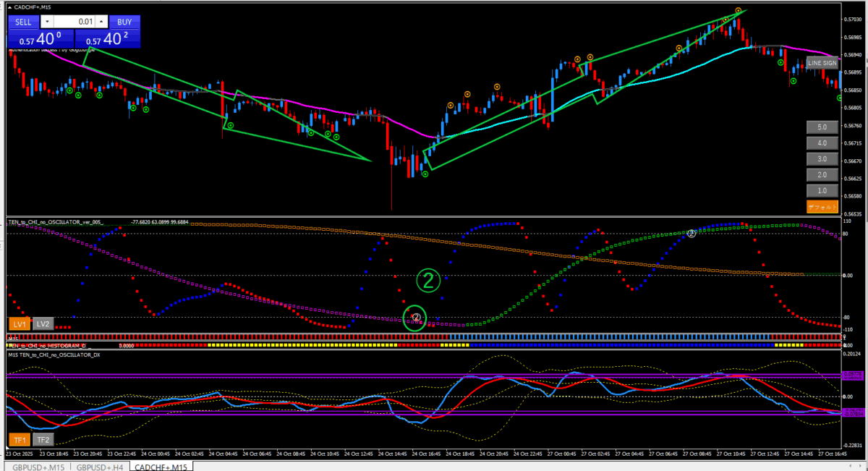Select the 4.0 level button
This screenshot has height=471, width=868.
pyautogui.click(x=822, y=143)
